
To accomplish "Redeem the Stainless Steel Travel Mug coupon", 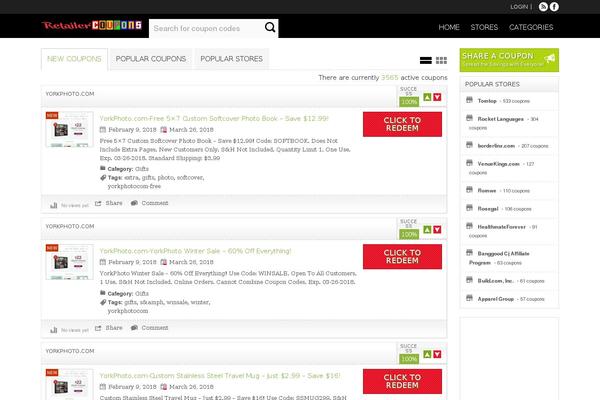I will coord(402,381).
